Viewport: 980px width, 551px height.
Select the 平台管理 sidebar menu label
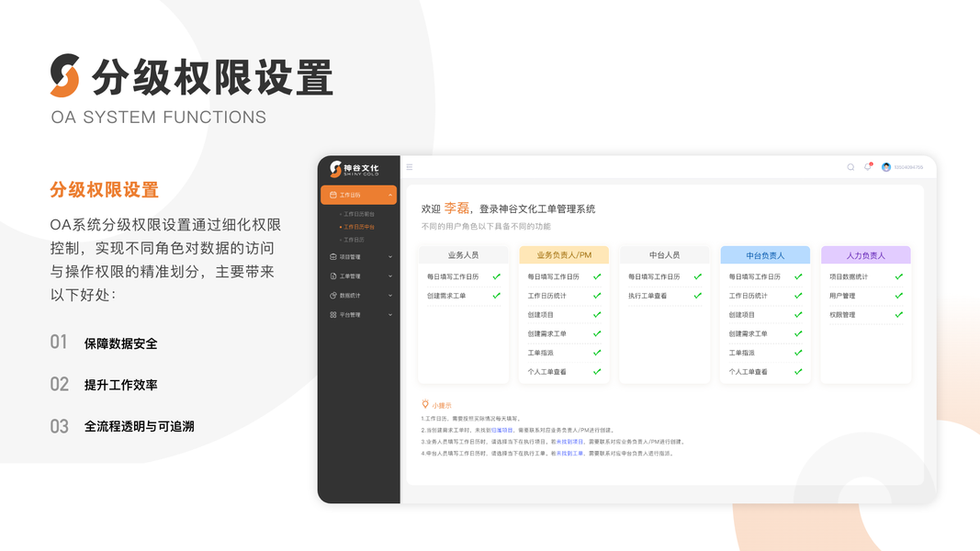(350, 315)
